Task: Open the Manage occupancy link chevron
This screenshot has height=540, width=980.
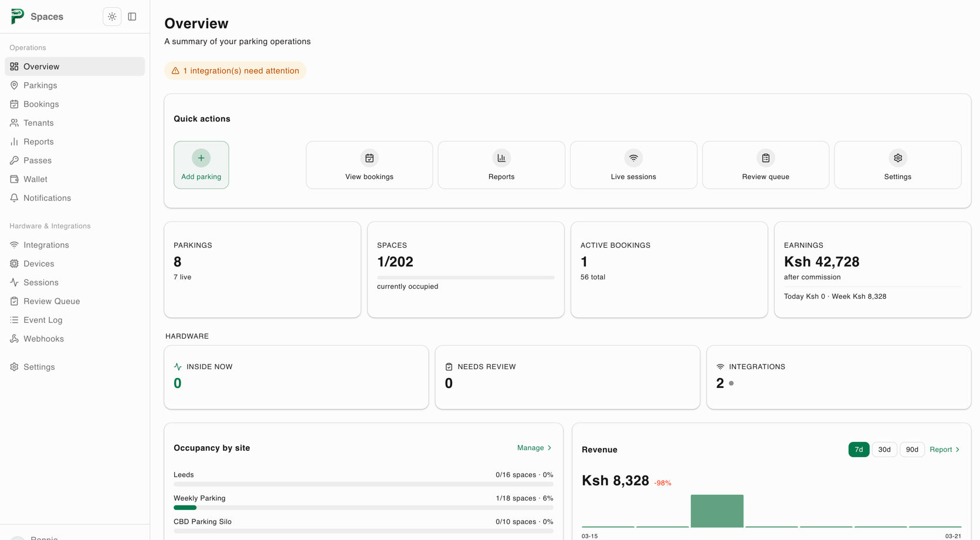Action: (x=548, y=447)
